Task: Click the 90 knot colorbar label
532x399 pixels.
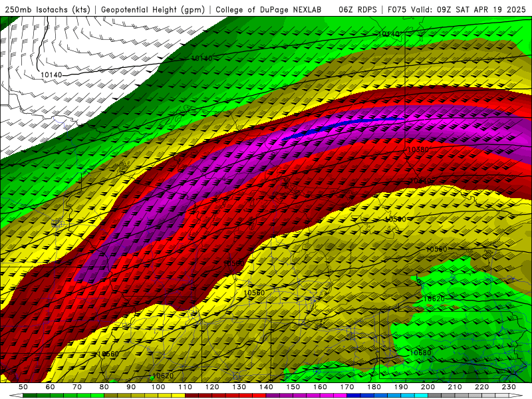Action: point(131,387)
